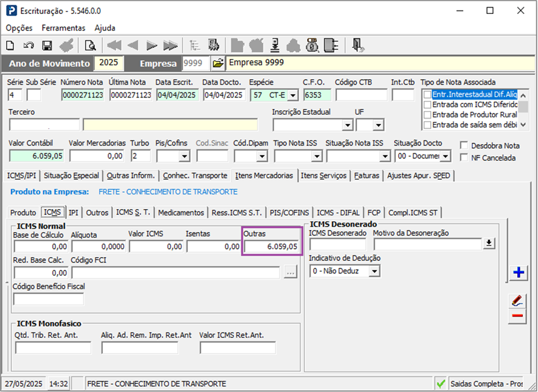Click the ellipsis button beside Código FCI

(x=290, y=273)
